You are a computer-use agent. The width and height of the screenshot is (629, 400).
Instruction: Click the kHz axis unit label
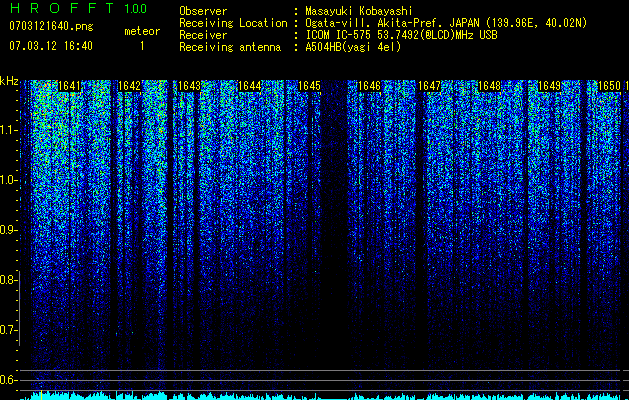click(9, 81)
